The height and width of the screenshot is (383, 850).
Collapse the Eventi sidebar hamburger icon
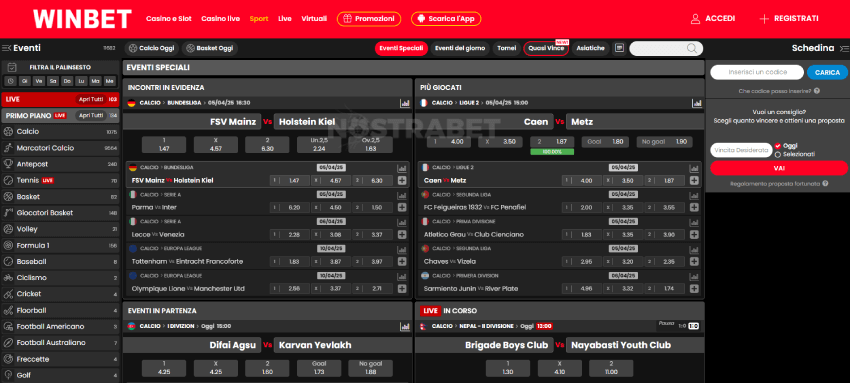click(7, 48)
